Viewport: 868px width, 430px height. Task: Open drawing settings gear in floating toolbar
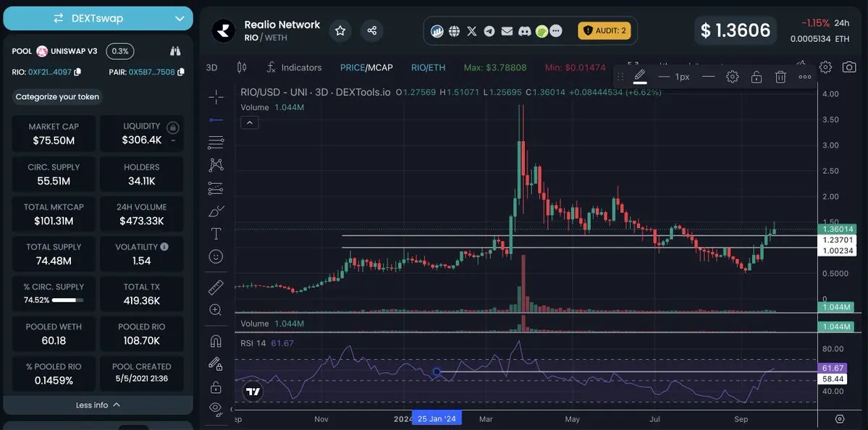click(x=733, y=77)
